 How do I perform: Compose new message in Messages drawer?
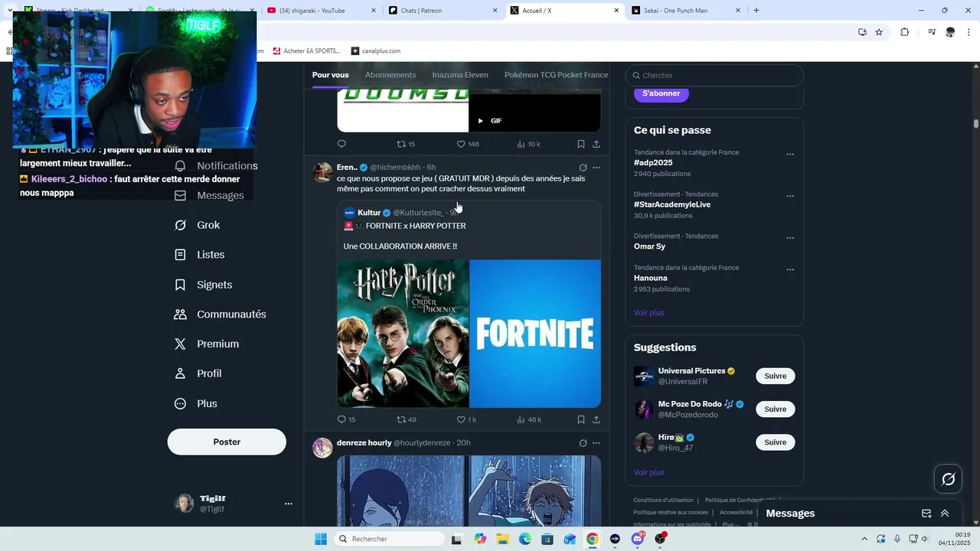pos(926,514)
